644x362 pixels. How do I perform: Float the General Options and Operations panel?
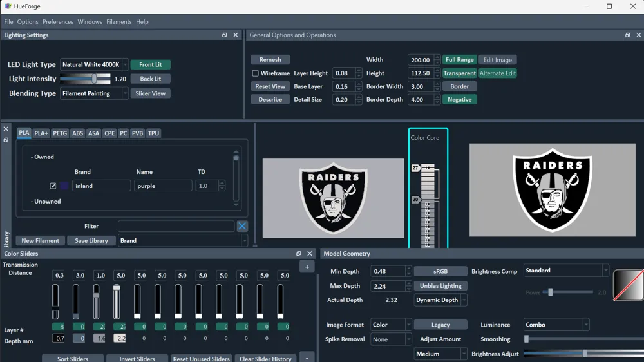[x=627, y=35]
